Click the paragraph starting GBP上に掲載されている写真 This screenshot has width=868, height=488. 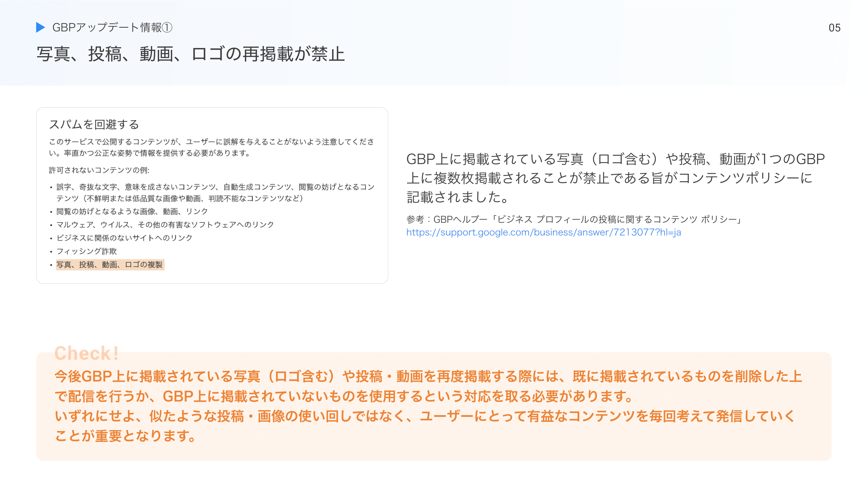coord(615,178)
